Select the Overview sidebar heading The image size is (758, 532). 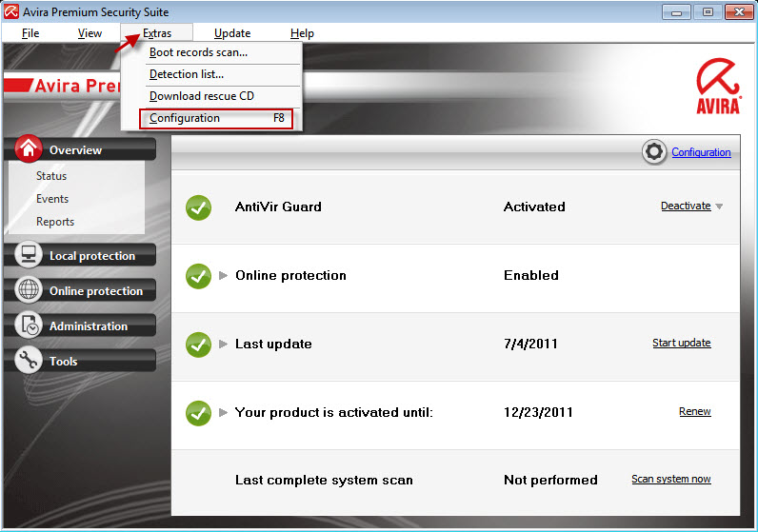[x=80, y=149]
